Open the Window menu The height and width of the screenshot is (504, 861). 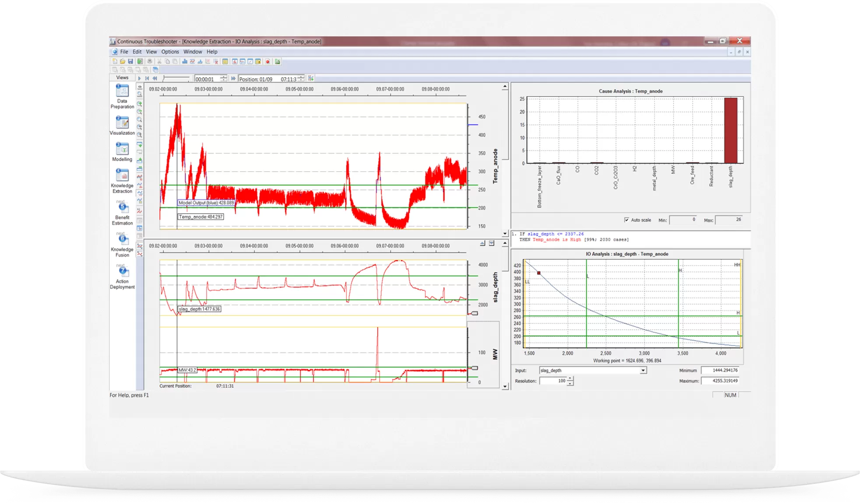pyautogui.click(x=193, y=52)
